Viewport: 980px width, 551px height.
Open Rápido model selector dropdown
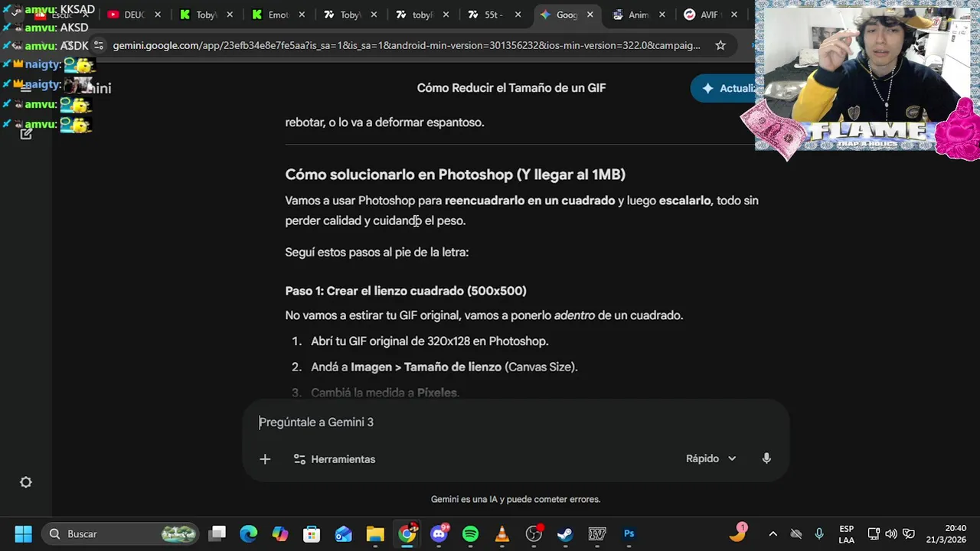(x=710, y=458)
